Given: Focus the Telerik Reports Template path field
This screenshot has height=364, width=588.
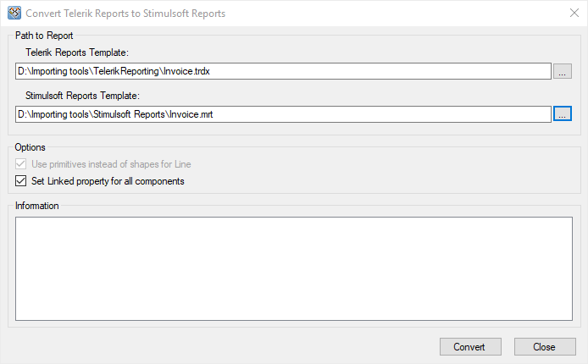Looking at the screenshot, I should click(x=339, y=72).
